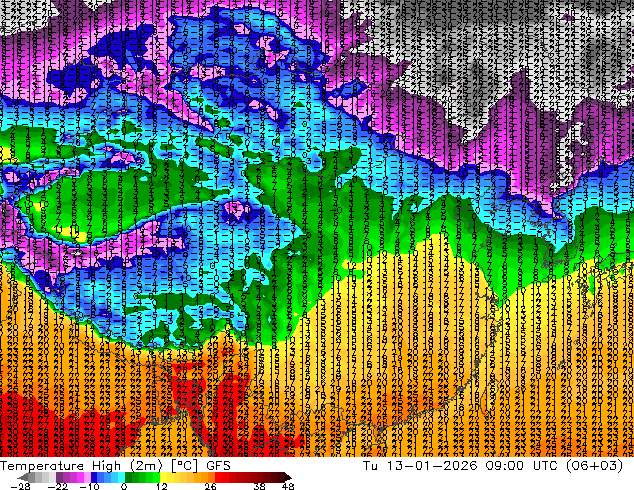The image size is (634, 490).
Task: Click the dark brown right arrow end of legend
Action: pos(287,477)
